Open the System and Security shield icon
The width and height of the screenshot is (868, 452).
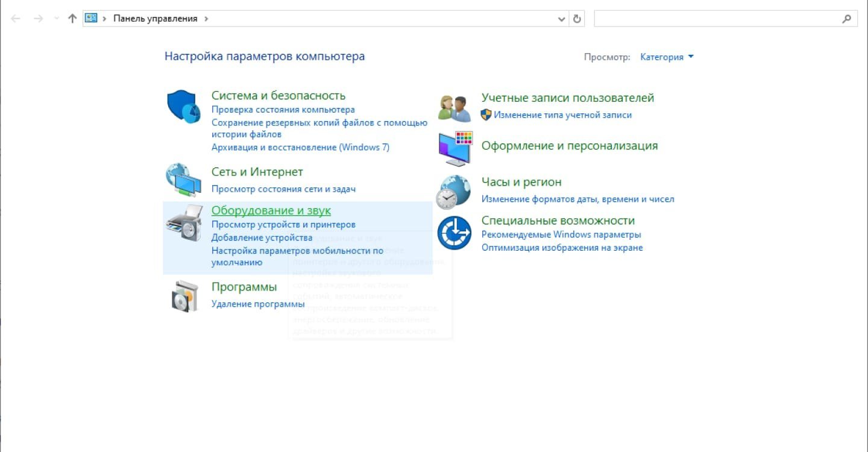click(x=183, y=107)
